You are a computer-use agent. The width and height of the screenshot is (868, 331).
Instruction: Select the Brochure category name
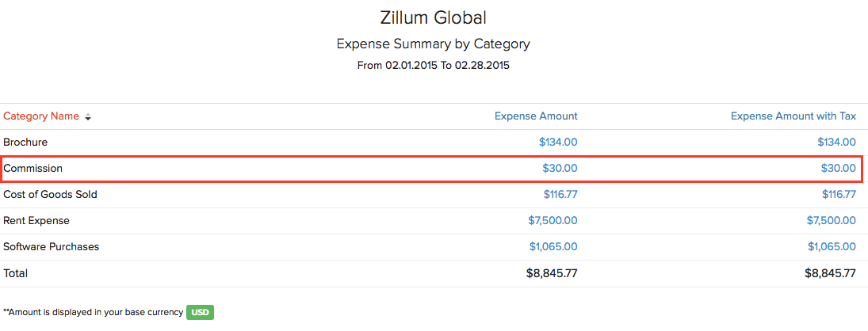25,143
